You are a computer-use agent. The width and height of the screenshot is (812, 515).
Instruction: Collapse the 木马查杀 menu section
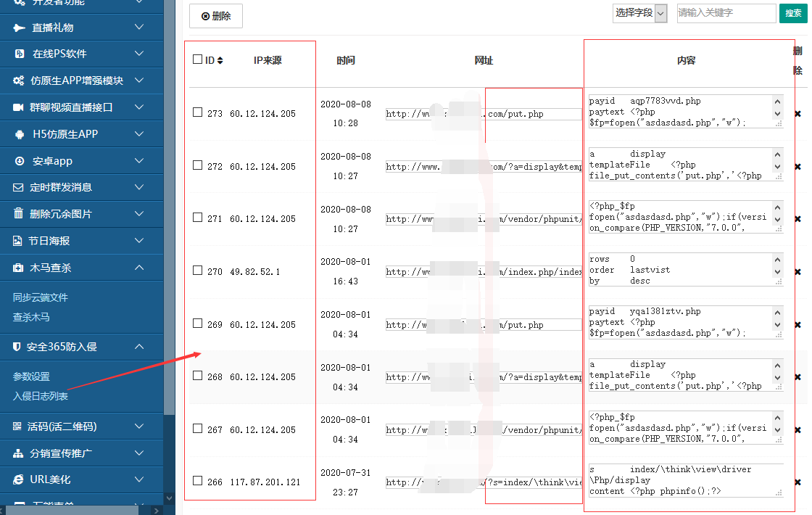pos(139,268)
